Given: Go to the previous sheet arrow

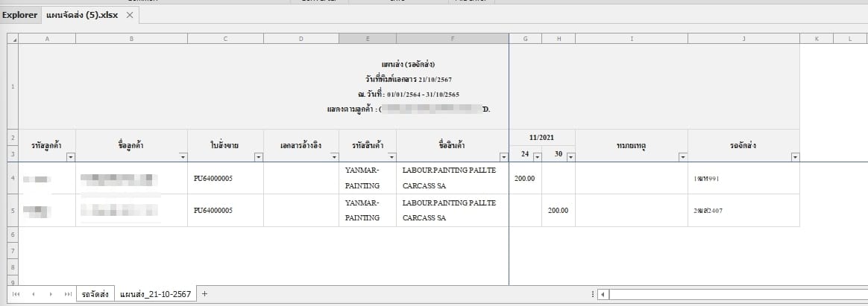Looking at the screenshot, I should pyautogui.click(x=34, y=295).
